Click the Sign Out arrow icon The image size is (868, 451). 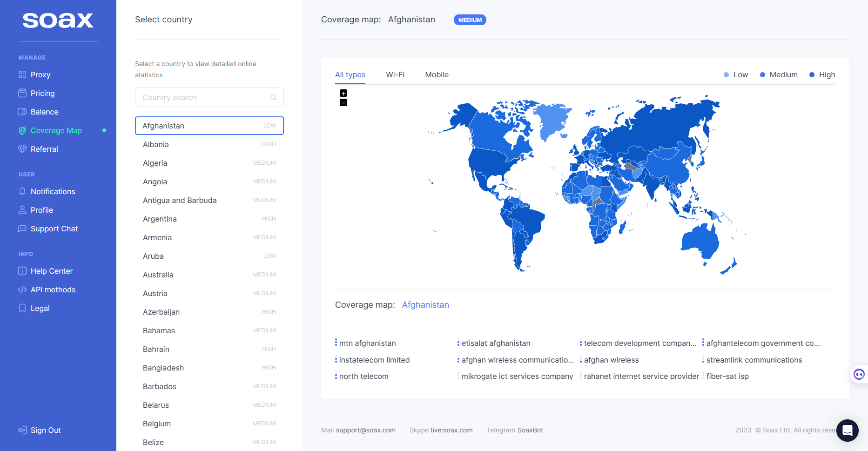[22, 430]
